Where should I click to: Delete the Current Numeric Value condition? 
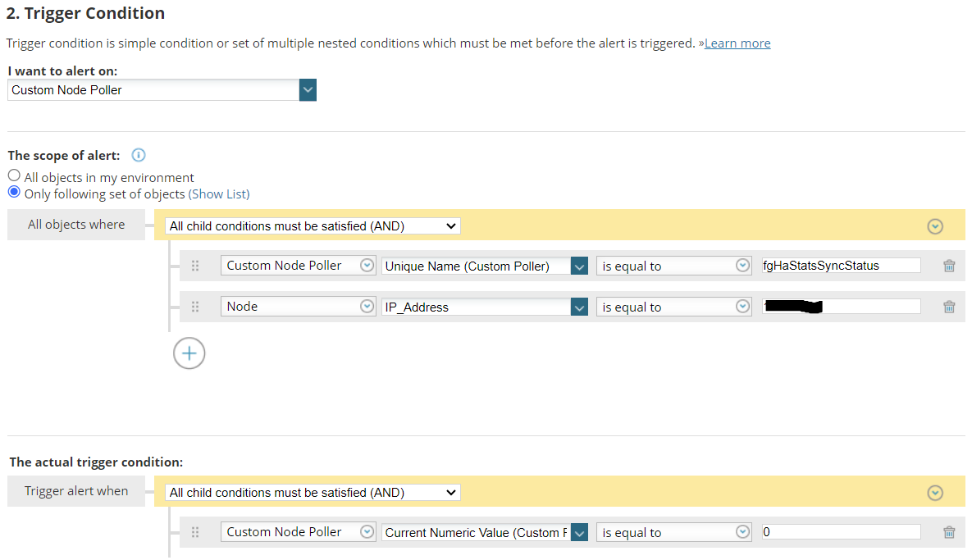tap(949, 532)
